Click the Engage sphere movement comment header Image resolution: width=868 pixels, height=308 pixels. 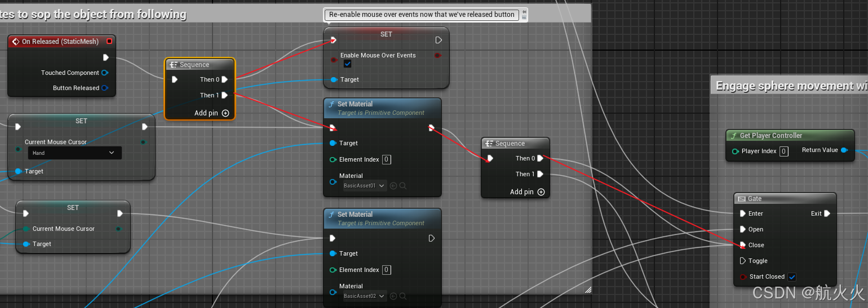pyautogui.click(x=789, y=86)
